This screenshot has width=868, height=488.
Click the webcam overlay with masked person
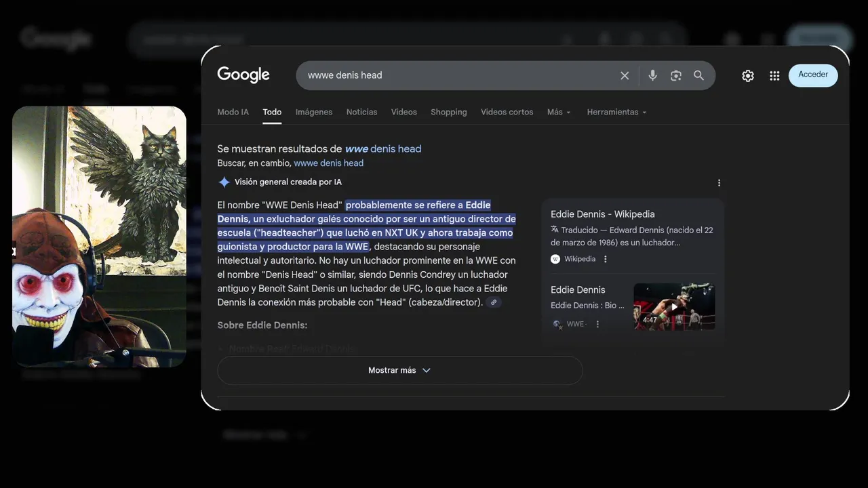99,237
